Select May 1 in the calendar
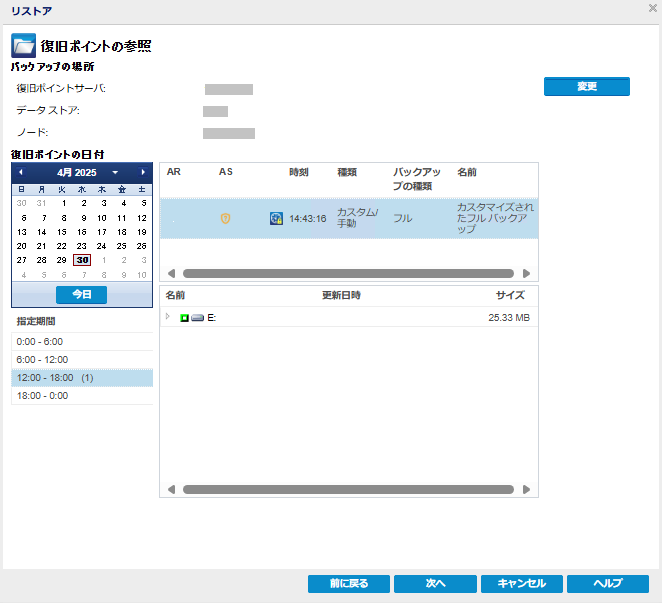Viewport: 662px width, 603px height. [104, 260]
